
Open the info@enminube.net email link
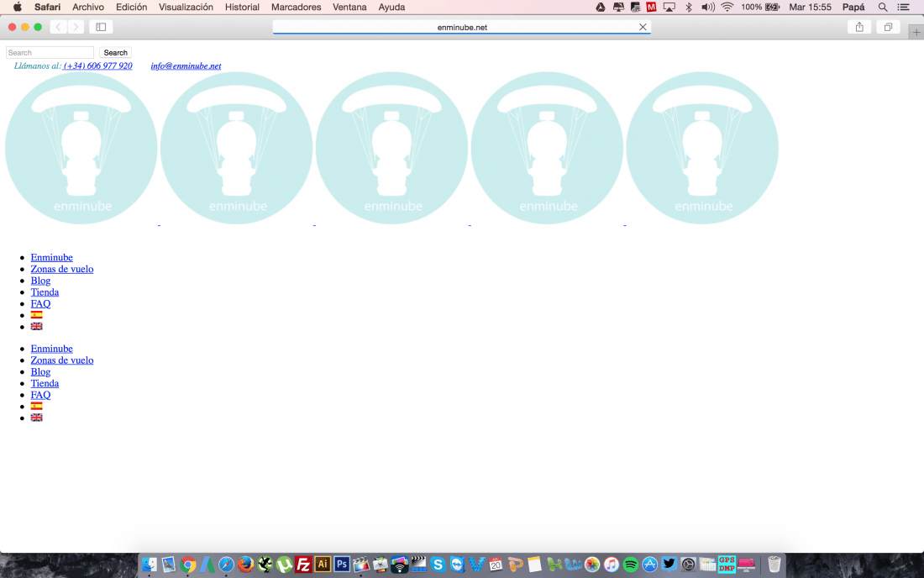coord(186,66)
